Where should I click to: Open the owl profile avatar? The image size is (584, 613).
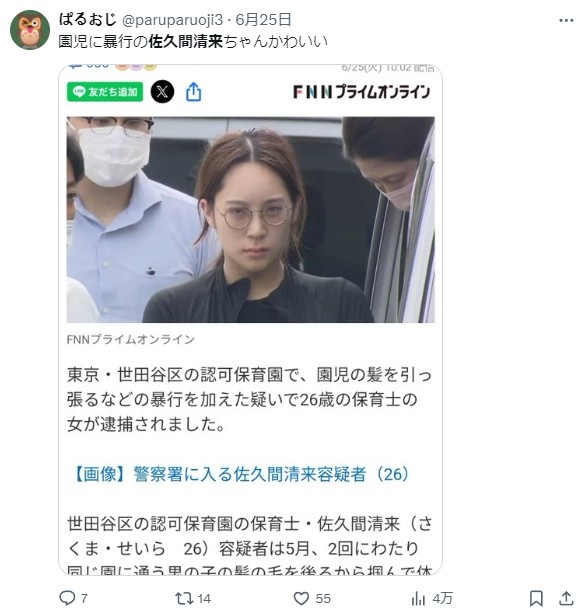pyautogui.click(x=30, y=30)
